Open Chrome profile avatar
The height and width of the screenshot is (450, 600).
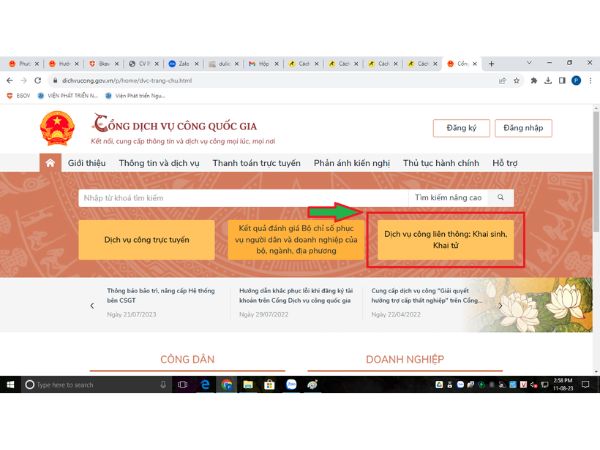[576, 81]
